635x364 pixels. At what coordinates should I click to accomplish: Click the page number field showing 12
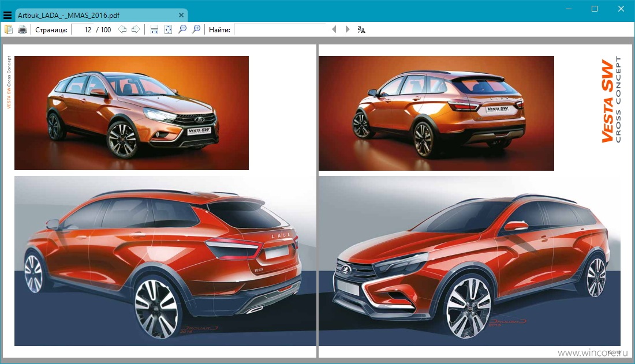click(82, 29)
